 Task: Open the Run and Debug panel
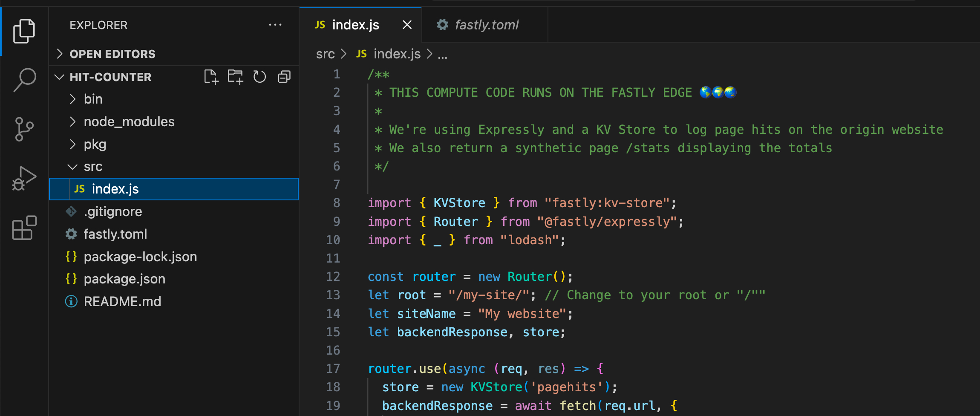pos(24,179)
